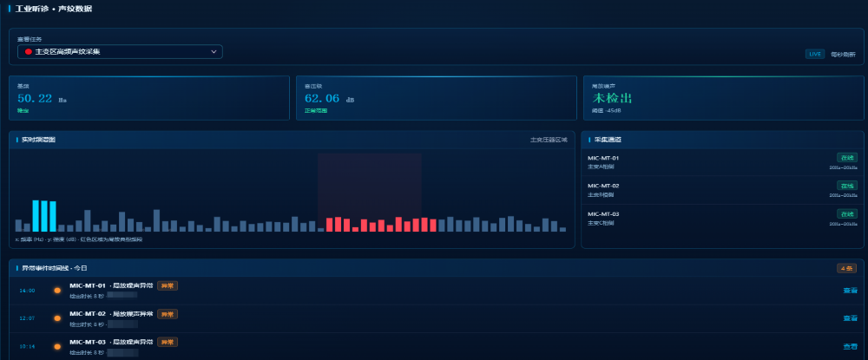Click the LIVE status badge

point(815,54)
